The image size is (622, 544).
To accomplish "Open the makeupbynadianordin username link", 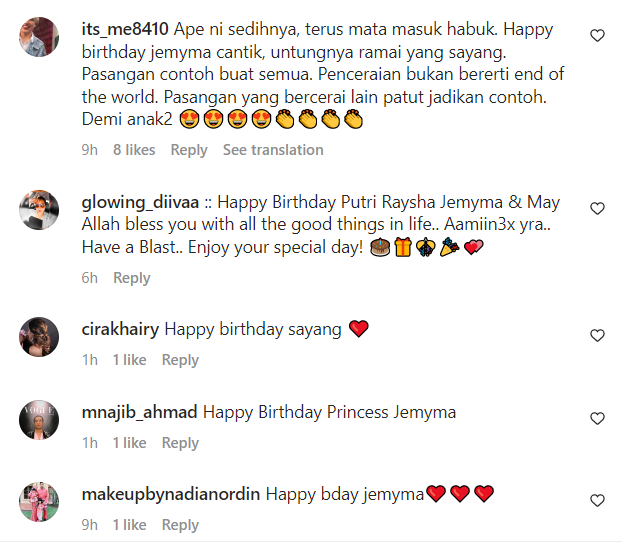I will click(171, 494).
